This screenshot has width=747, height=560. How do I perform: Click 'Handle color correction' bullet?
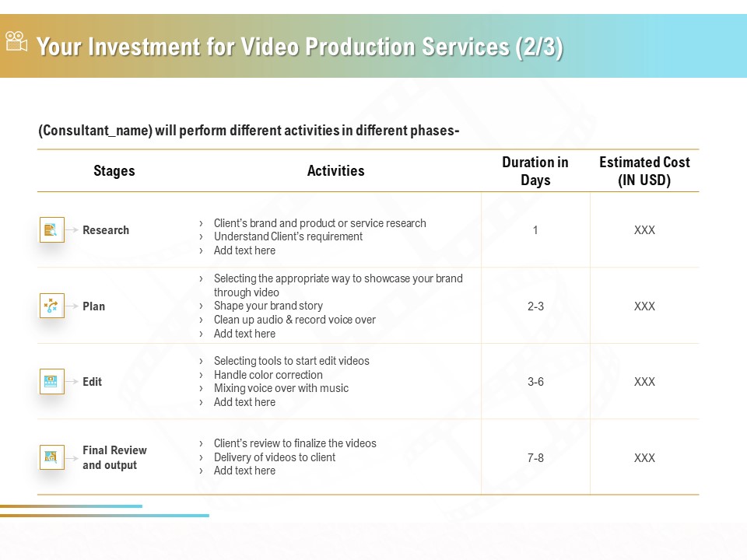268,375
